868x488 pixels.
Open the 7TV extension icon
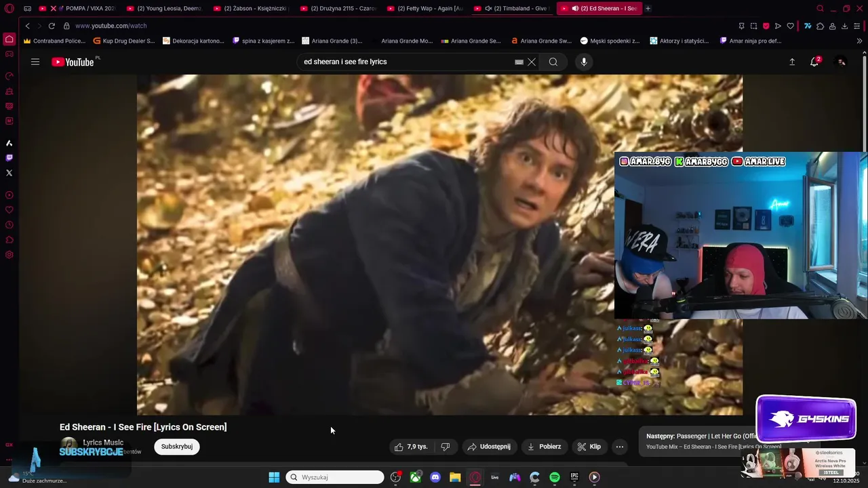[x=808, y=26]
